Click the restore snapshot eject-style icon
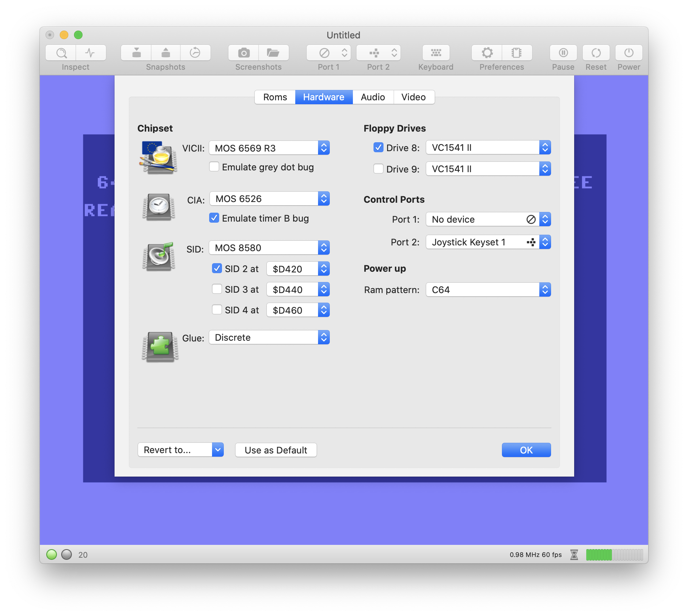This screenshot has height=616, width=688. tap(166, 53)
